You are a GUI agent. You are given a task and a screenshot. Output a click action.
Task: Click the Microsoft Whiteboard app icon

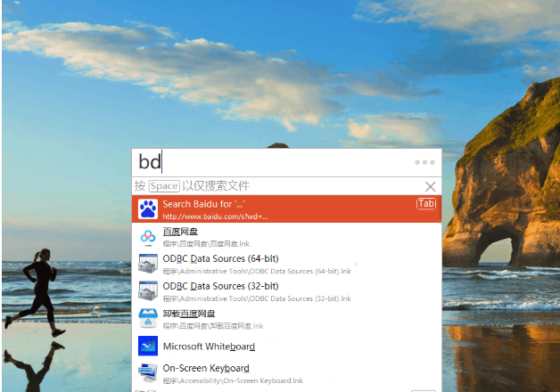(x=148, y=346)
